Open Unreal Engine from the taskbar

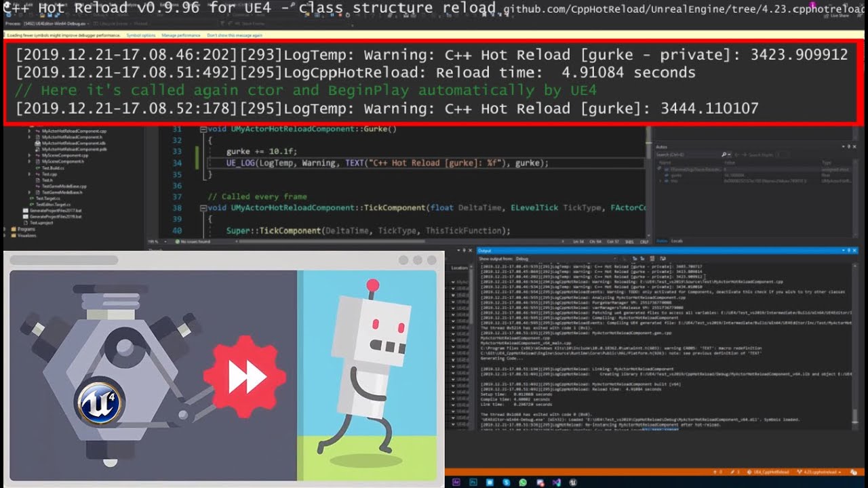[x=573, y=482]
